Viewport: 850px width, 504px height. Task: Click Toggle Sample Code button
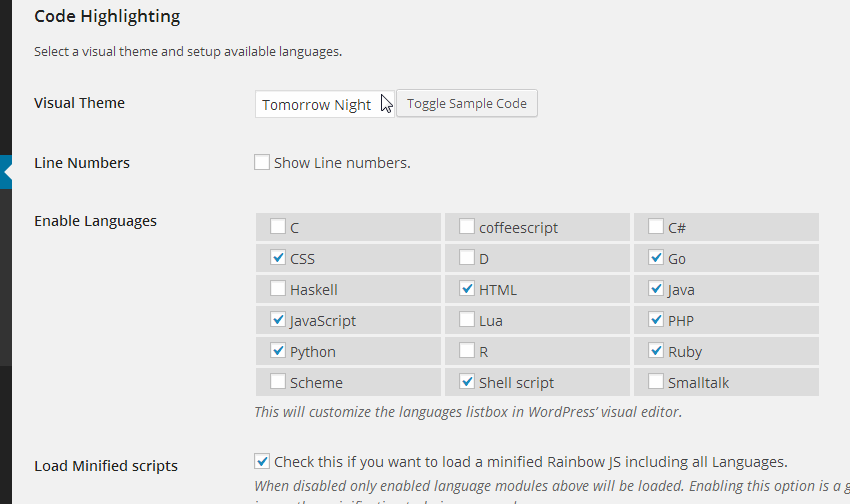[x=467, y=103]
